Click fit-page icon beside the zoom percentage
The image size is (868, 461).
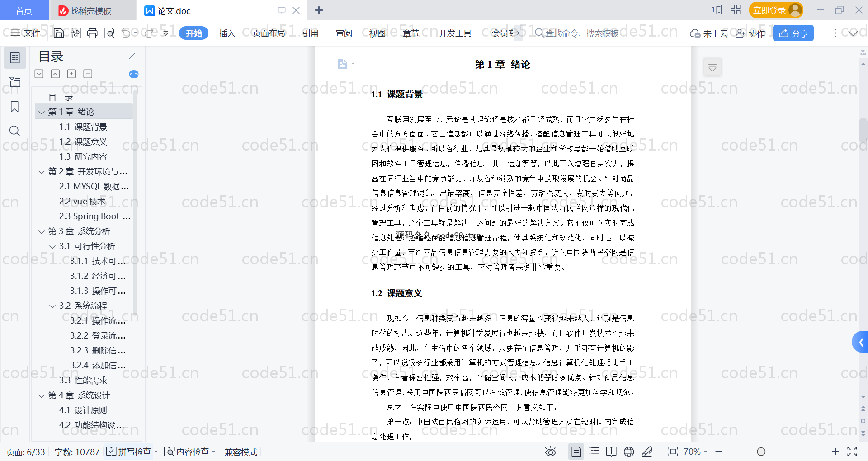(673, 452)
